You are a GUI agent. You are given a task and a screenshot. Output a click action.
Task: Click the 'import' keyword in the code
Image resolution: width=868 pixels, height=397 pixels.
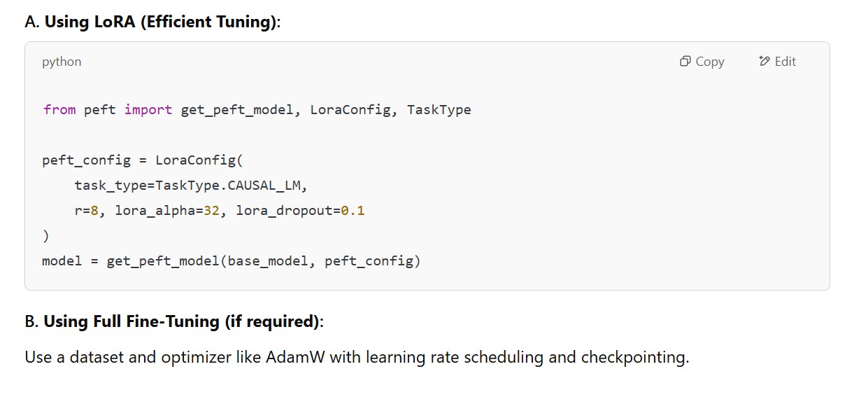pos(148,110)
